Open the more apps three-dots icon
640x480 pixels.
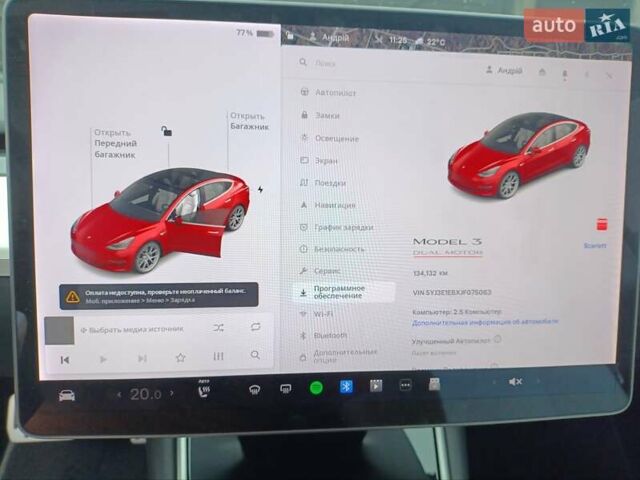405,384
